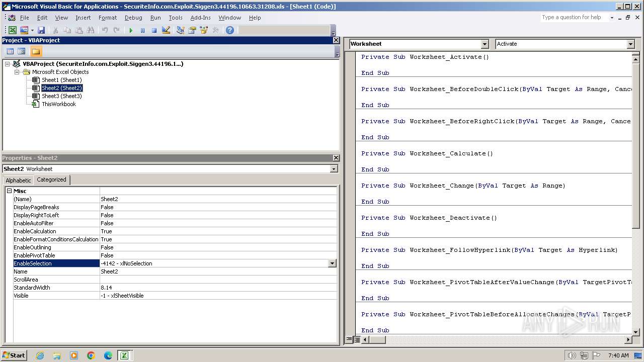Run macro with the green play icon
Image resolution: width=644 pixels, height=362 pixels.
tap(131, 30)
